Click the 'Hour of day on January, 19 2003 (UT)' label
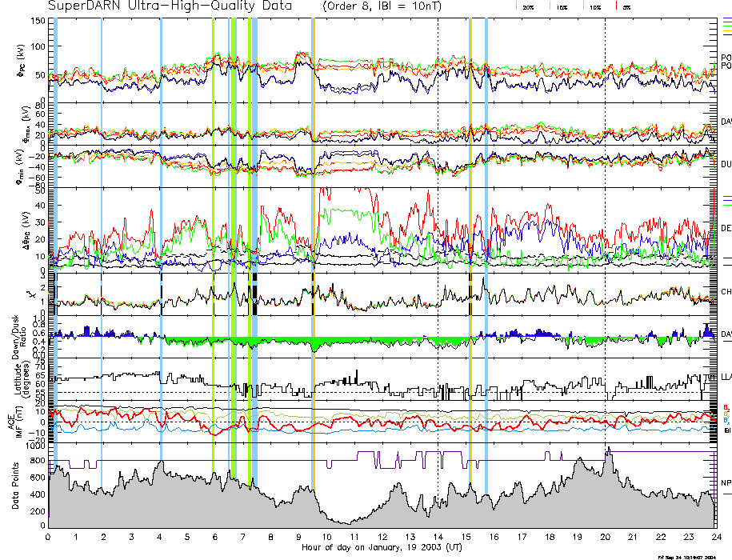732x560 pixels. 382,547
